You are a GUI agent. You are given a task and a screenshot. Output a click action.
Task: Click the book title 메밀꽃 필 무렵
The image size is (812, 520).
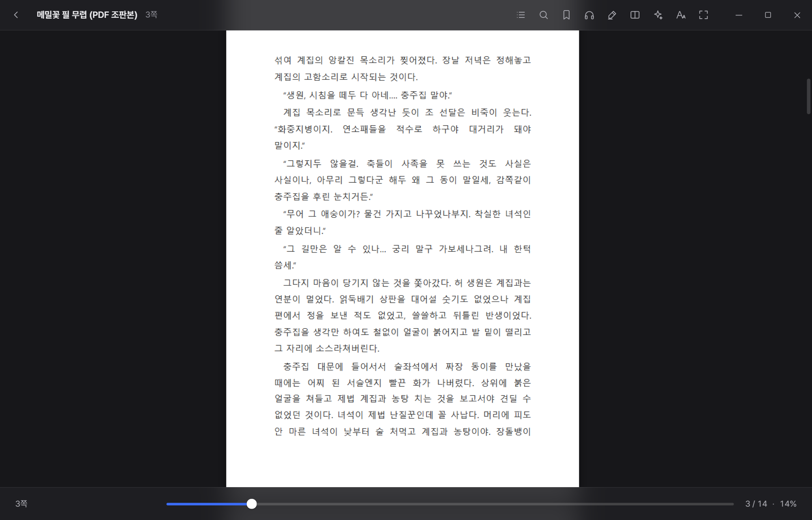tap(87, 15)
